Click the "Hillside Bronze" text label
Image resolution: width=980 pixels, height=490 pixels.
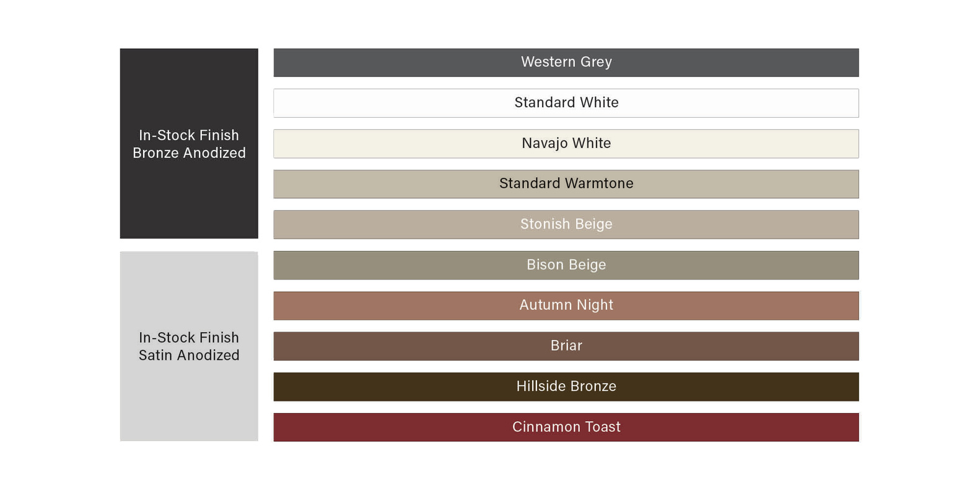point(566,386)
